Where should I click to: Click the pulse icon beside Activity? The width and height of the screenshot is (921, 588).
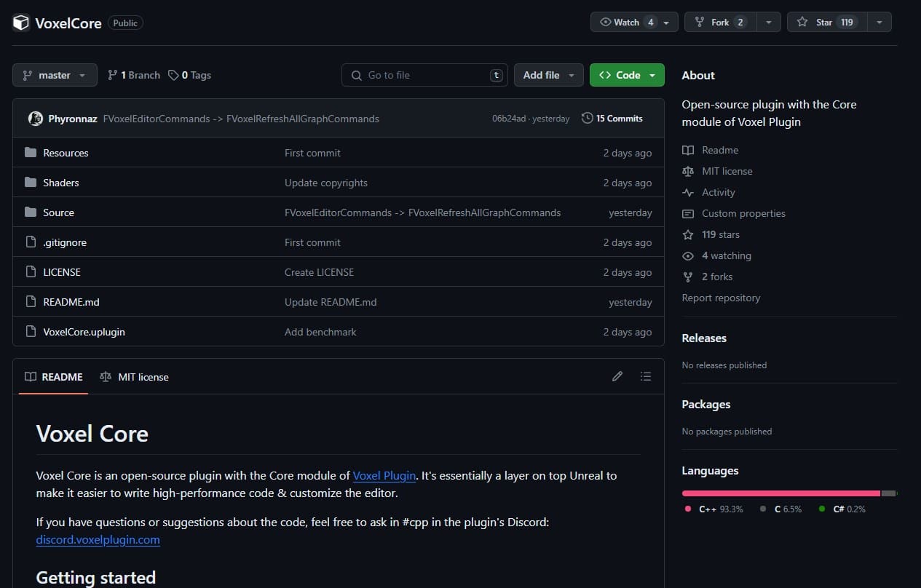point(688,192)
